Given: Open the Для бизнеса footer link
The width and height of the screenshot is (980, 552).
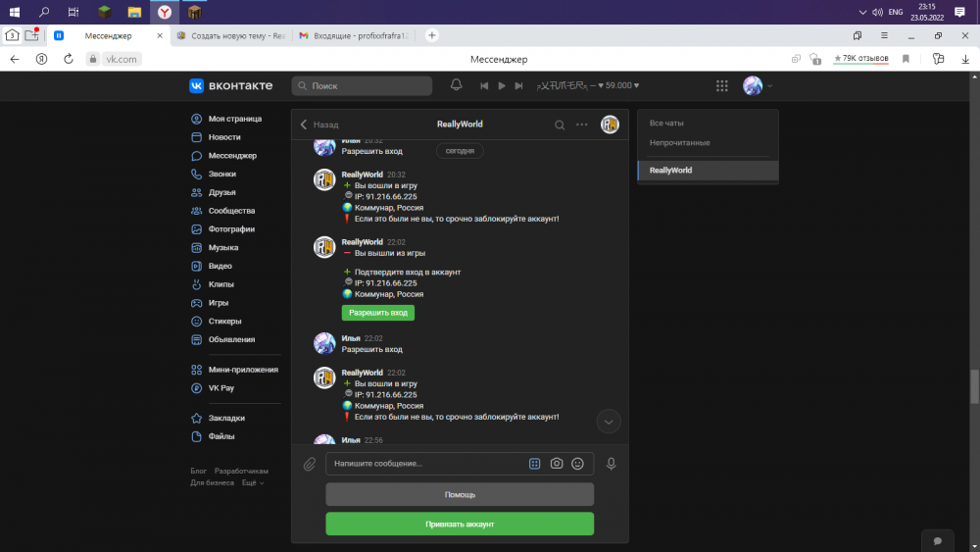Looking at the screenshot, I should (x=212, y=482).
